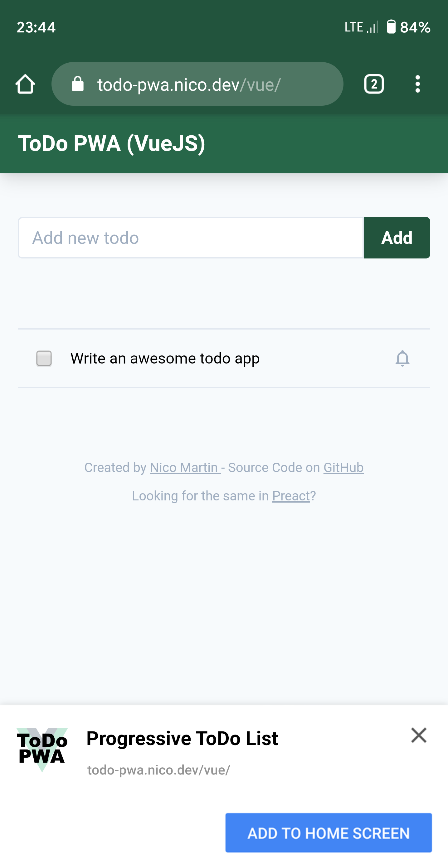Check the battery icon in status bar
The width and height of the screenshot is (448, 868).
(x=391, y=27)
